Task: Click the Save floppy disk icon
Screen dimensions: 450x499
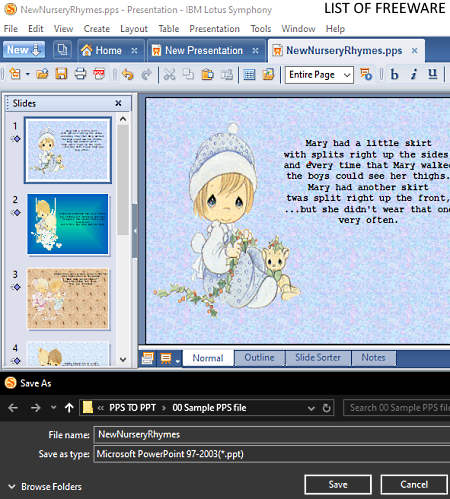Action: [x=61, y=74]
